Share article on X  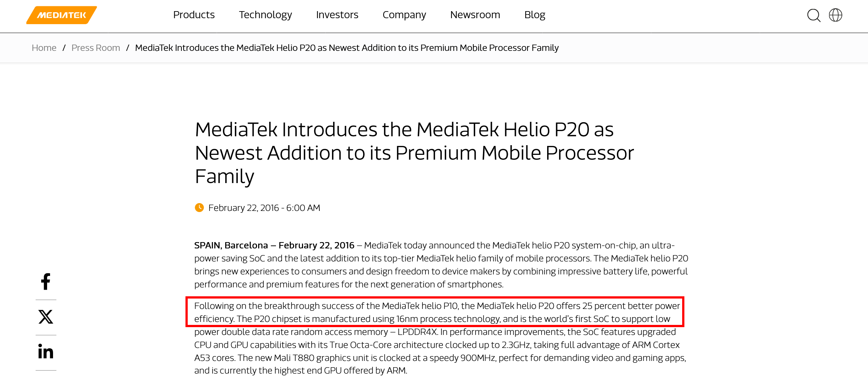coord(46,317)
